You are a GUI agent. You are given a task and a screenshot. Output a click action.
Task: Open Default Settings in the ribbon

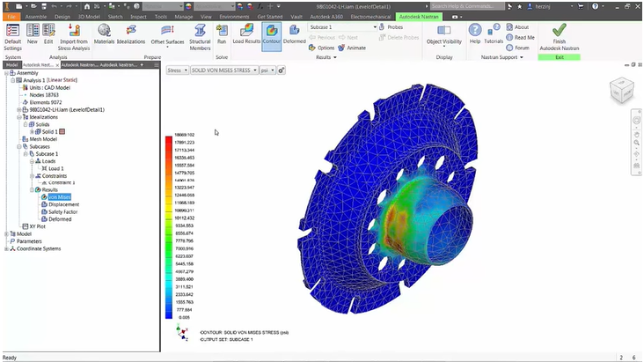(13, 38)
